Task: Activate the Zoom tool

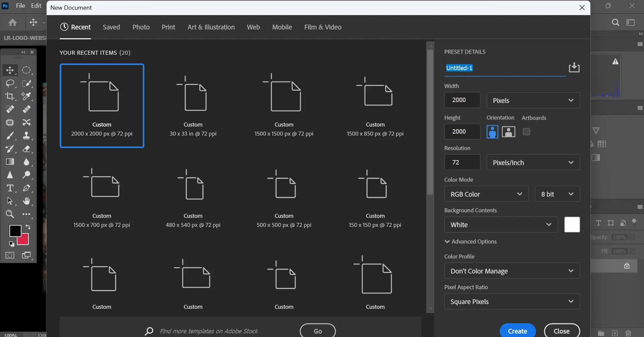Action: click(x=10, y=214)
